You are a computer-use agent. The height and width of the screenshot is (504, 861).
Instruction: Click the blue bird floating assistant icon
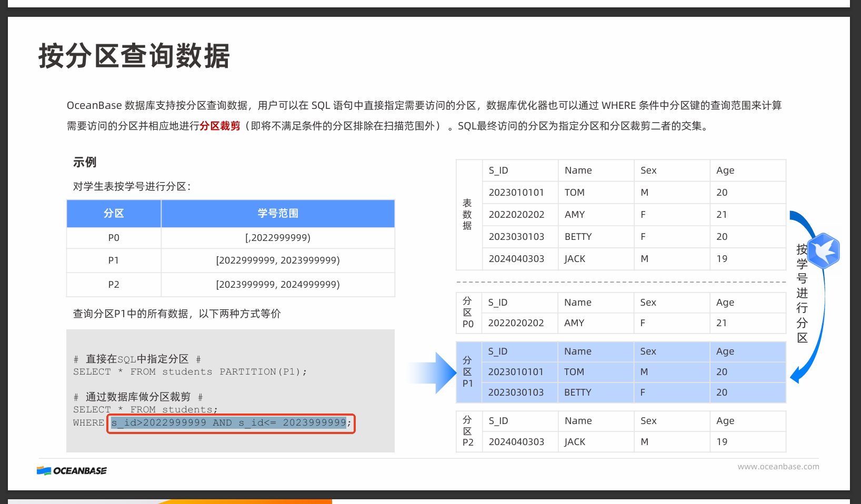pos(823,251)
